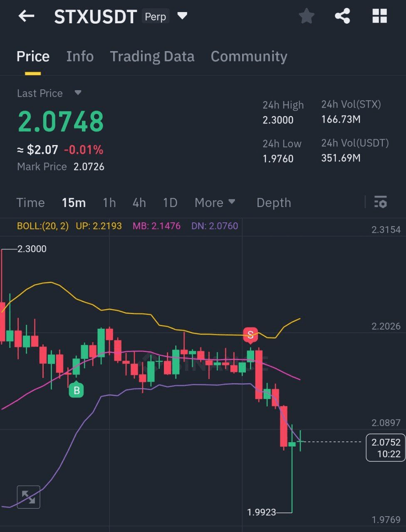Open chart indicator settings icon

click(380, 202)
